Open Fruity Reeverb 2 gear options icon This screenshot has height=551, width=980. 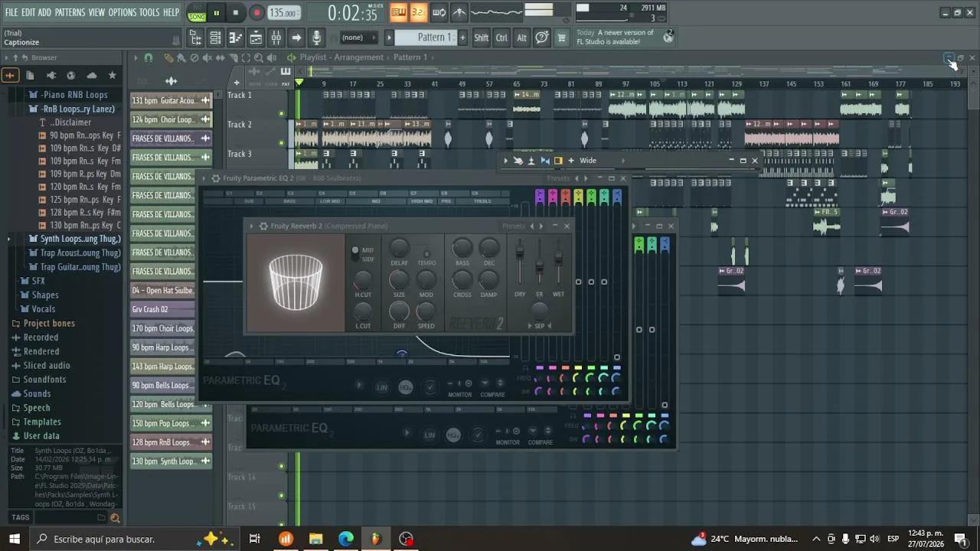tap(263, 226)
